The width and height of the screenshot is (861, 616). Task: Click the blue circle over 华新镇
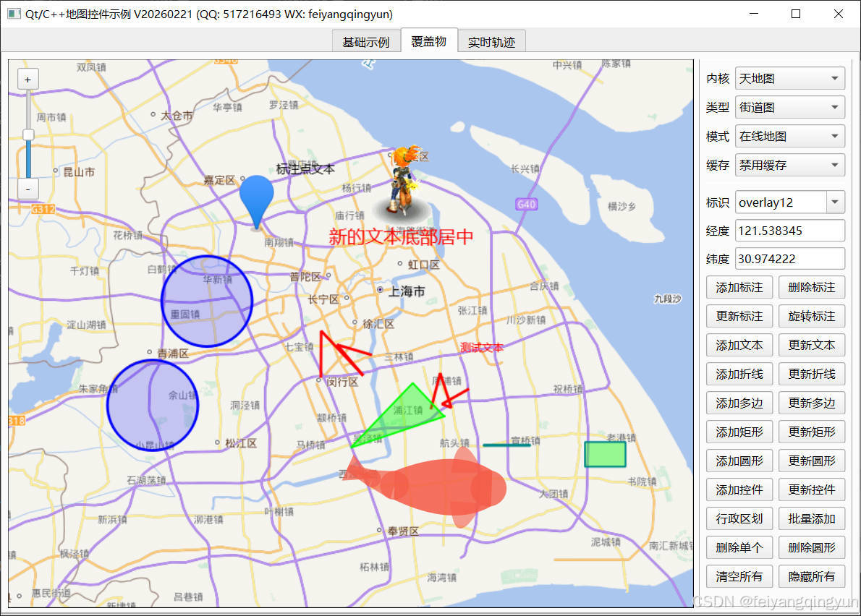[207, 301]
